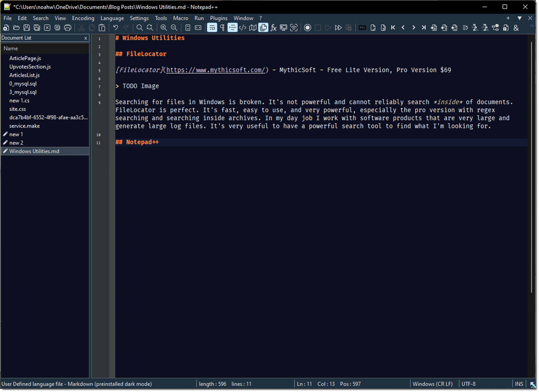
Task: Zoom out using the minus magnifier icon
Action: coord(174,28)
